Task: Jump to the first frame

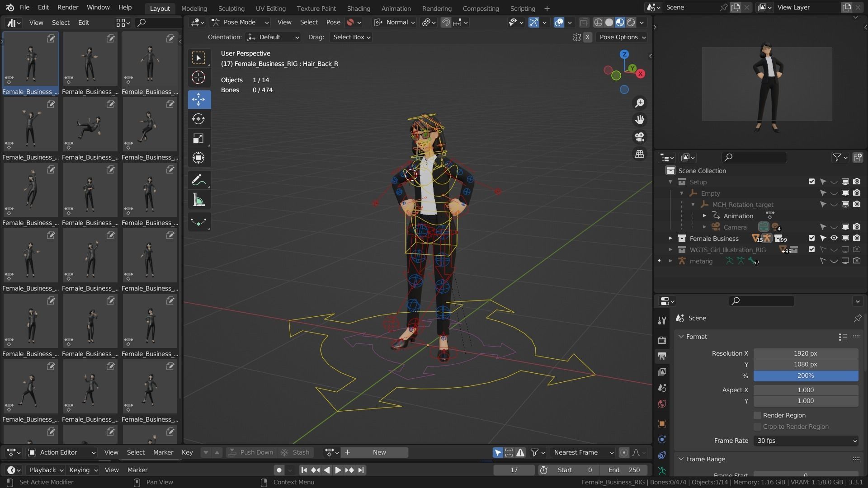Action: point(304,470)
